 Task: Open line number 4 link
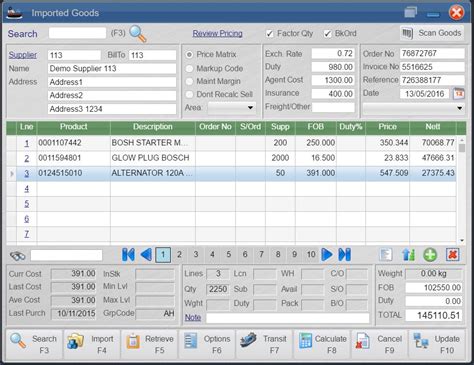point(27,189)
